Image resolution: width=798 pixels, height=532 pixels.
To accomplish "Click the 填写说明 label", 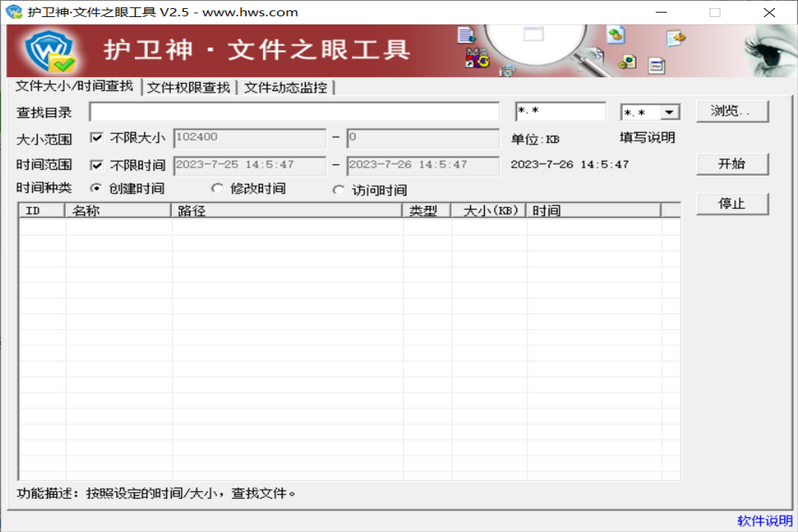I will [647, 137].
